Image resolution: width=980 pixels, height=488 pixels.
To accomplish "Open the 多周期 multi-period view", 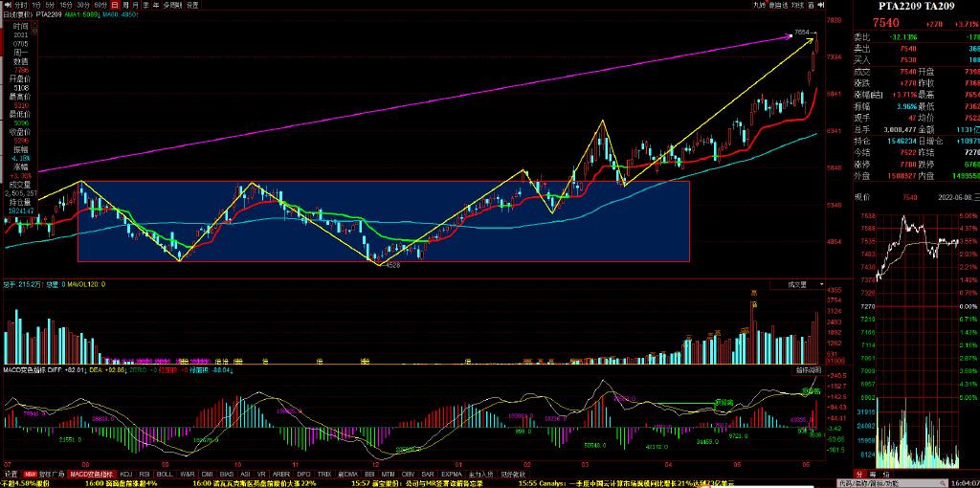I will [x=172, y=5].
